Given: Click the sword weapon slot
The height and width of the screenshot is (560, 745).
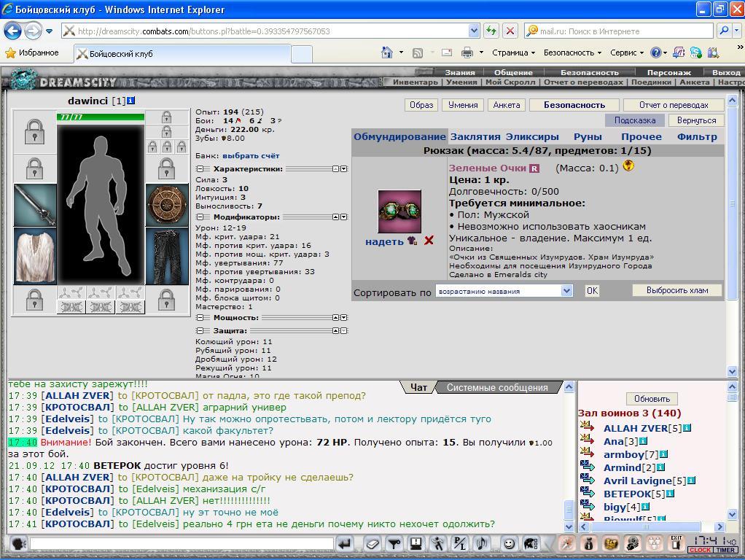Looking at the screenshot, I should click(x=35, y=205).
